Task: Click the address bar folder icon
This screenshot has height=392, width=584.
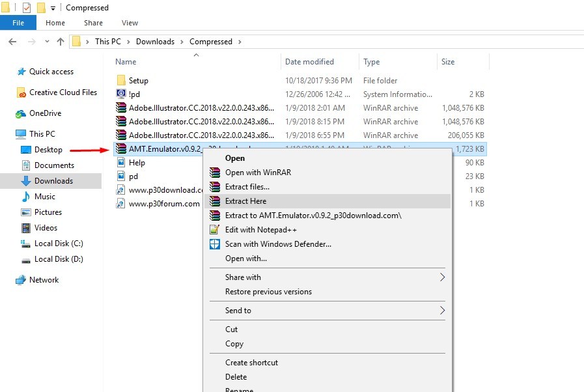Action: (76, 42)
